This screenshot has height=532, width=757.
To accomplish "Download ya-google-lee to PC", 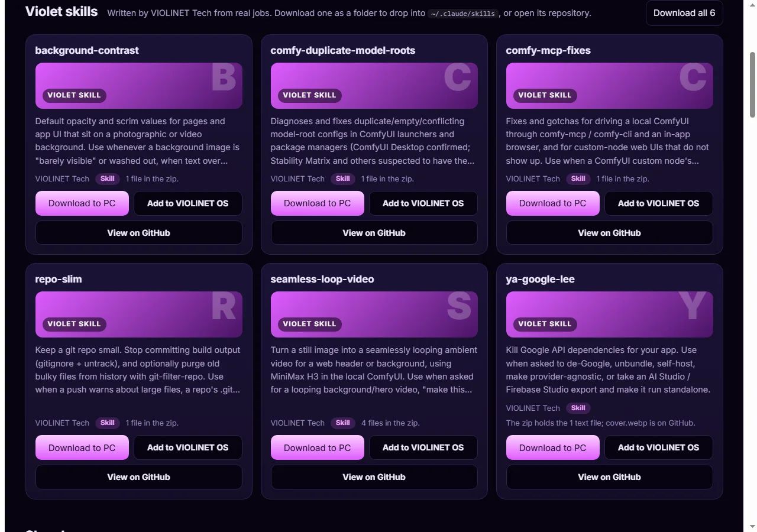I will coord(553,447).
